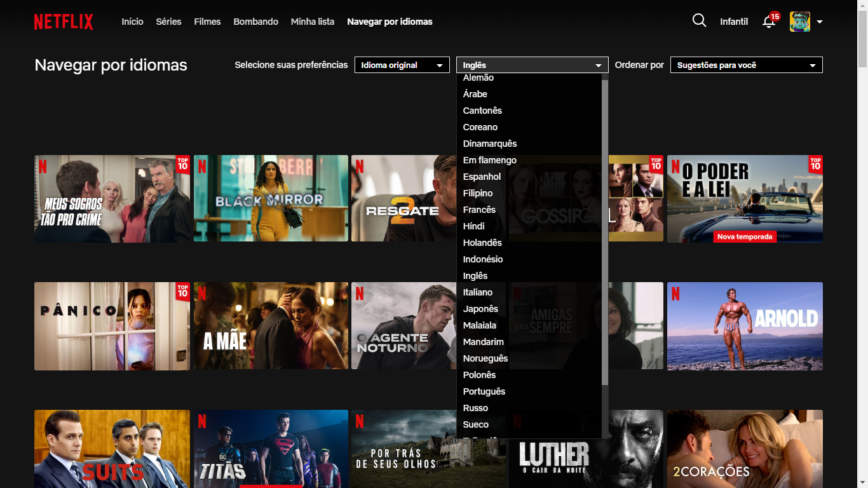This screenshot has width=868, height=488.
Task: Select Português in the language list
Action: pos(484,391)
